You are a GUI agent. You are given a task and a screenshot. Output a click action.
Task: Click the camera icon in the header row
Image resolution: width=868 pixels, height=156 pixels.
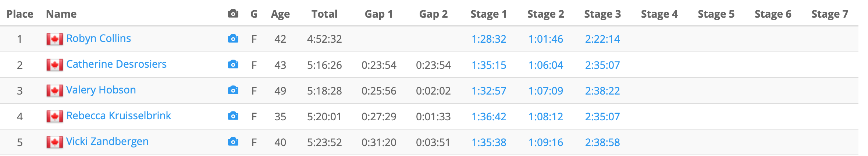point(233,14)
